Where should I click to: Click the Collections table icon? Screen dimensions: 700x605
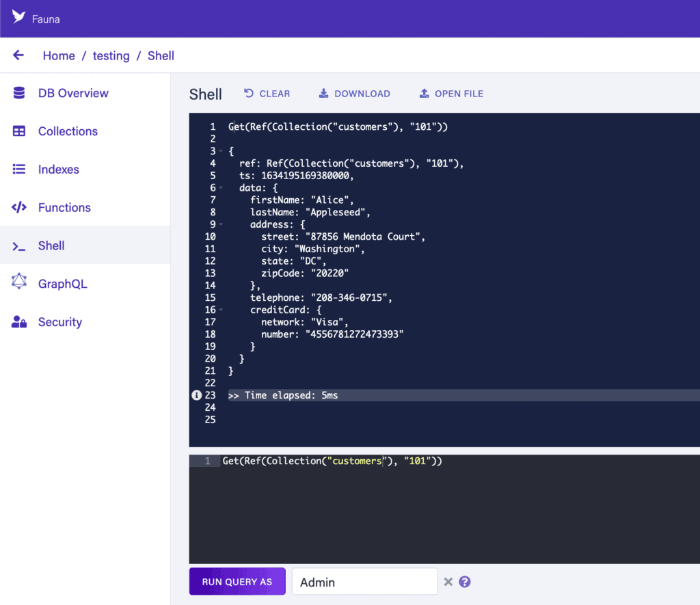coord(19,131)
